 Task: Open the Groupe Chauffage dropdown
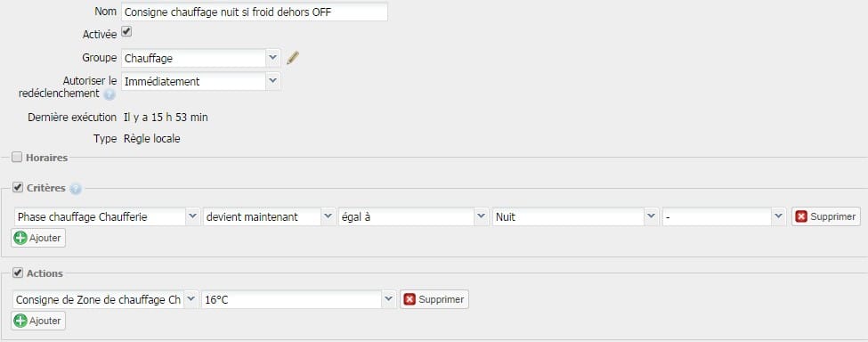201,58
